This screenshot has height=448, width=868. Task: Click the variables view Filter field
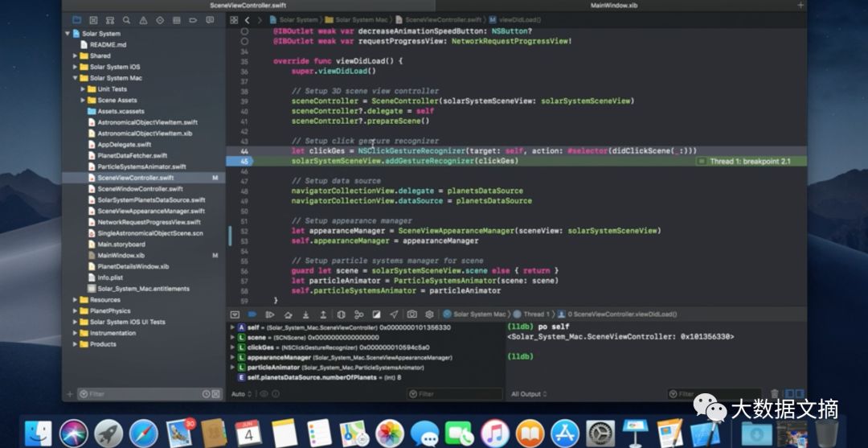[x=454, y=394]
